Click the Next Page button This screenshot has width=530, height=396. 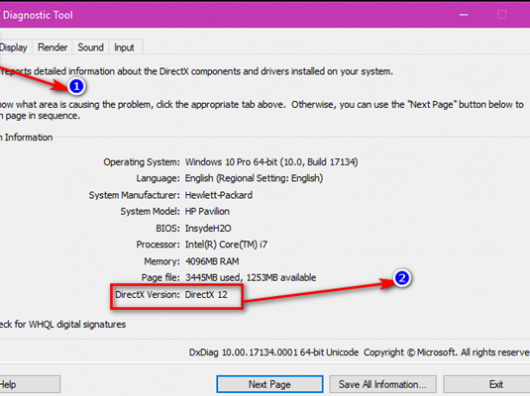click(x=270, y=384)
